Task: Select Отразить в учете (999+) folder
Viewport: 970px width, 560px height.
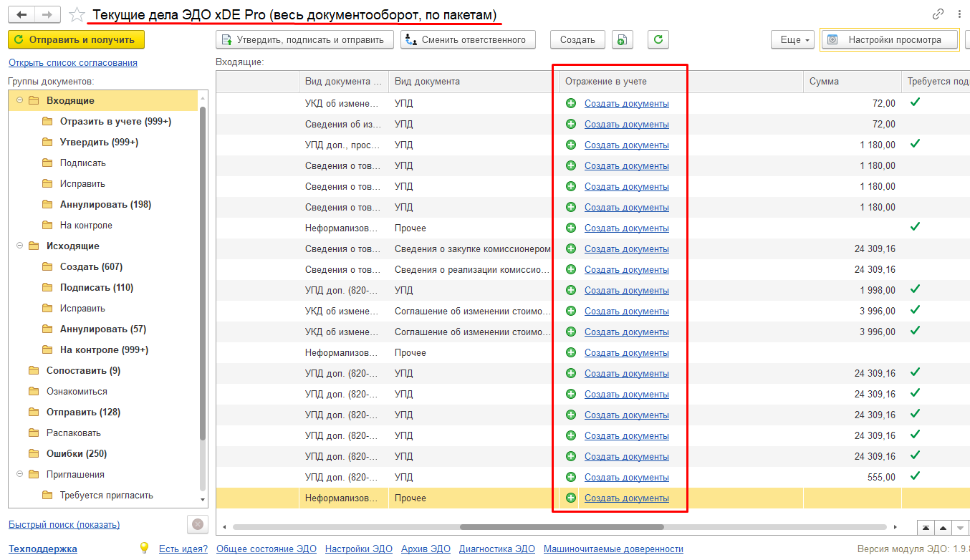Action: 115,122
